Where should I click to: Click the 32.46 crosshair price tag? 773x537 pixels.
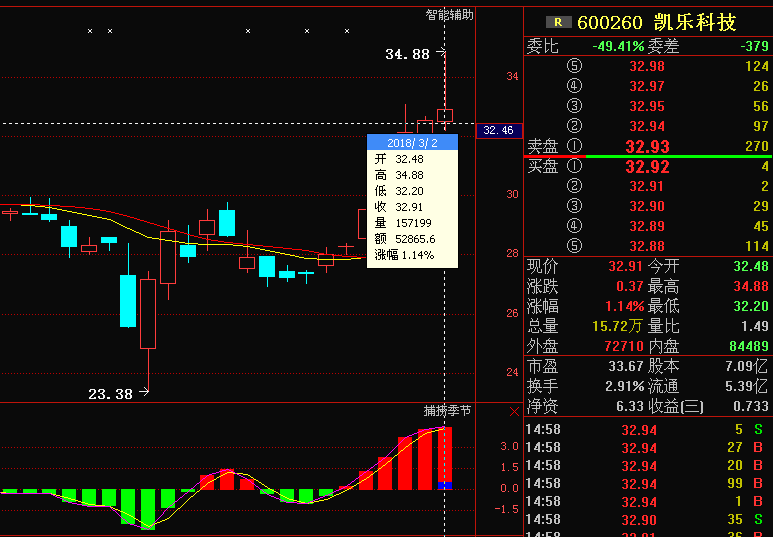[498, 130]
